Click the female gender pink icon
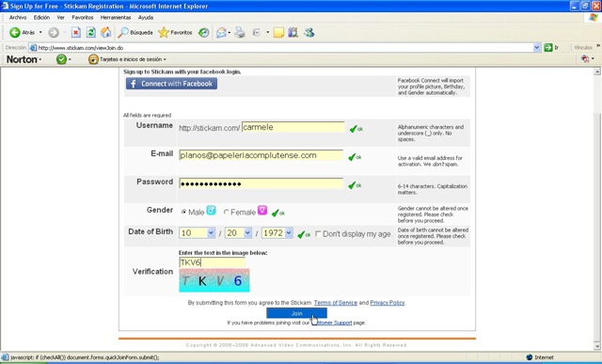 point(262,210)
